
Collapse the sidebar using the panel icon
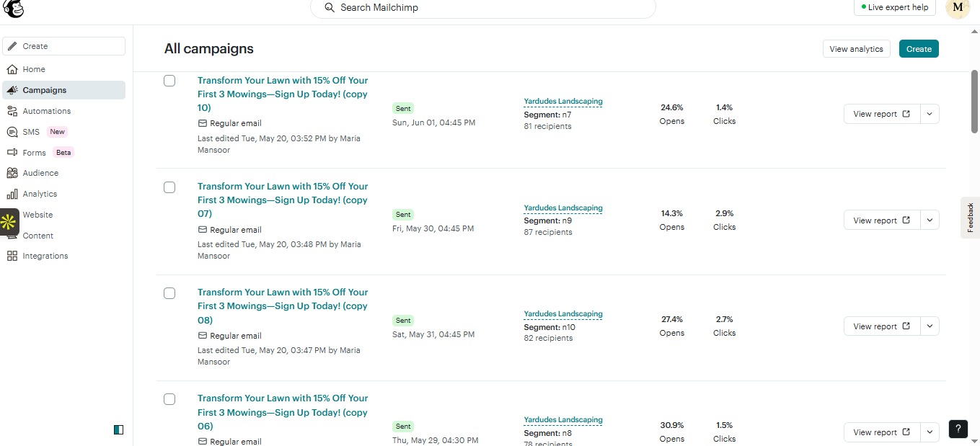click(x=119, y=429)
